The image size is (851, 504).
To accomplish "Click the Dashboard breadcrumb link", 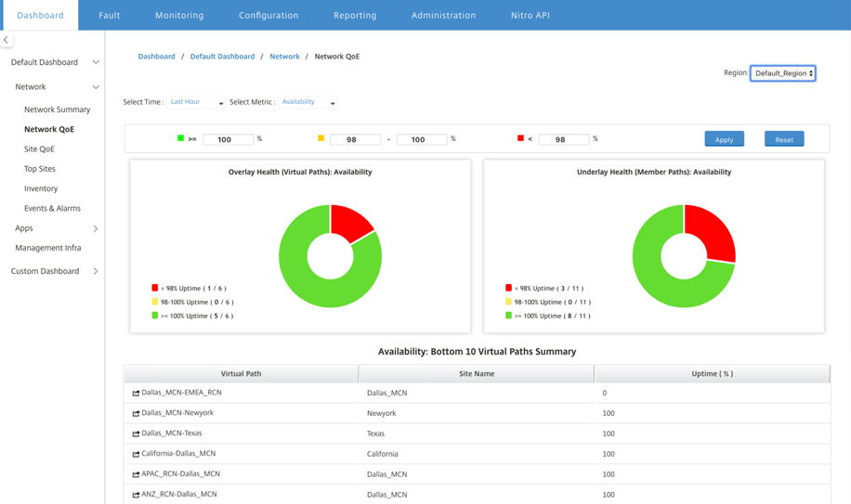I will click(156, 57).
